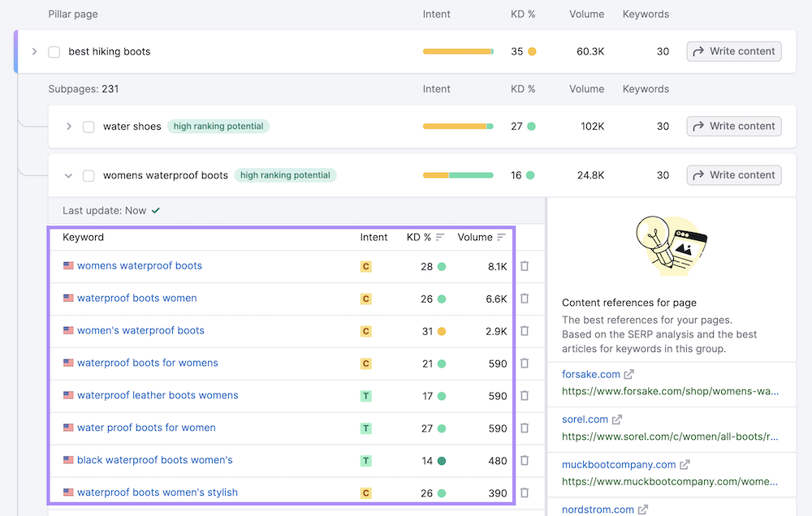Delete the 'womens waterproof boots' keyword row
The image size is (812, 516).
pyautogui.click(x=525, y=266)
